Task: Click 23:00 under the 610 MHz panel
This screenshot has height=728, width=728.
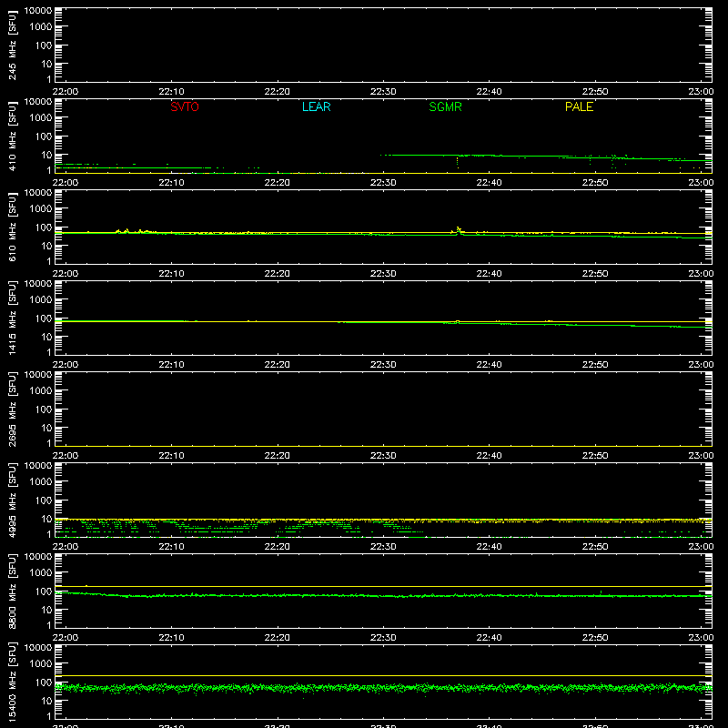Action: point(701,274)
